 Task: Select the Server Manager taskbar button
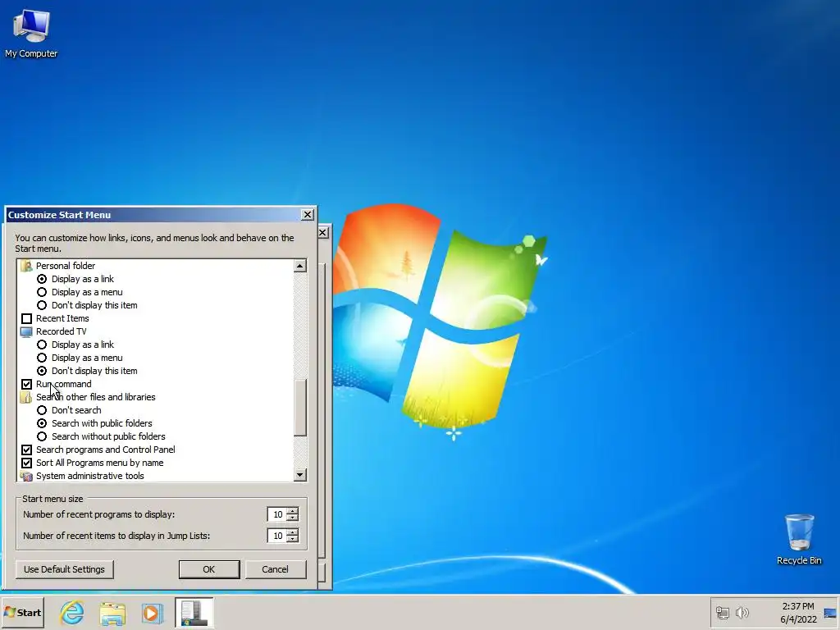tap(194, 612)
